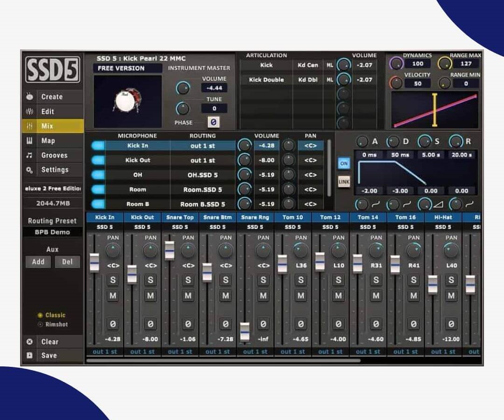
Task: Open the Edit page
Action: (x=48, y=111)
